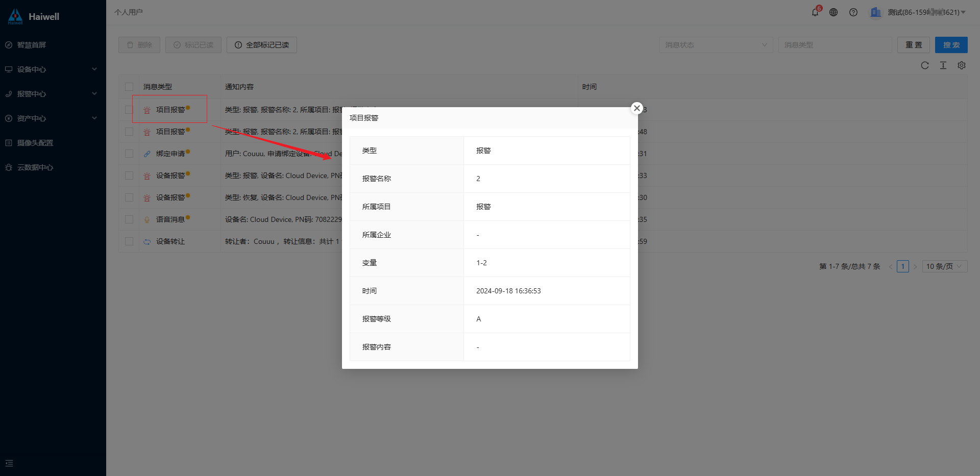Viewport: 980px width, 476px height.
Task: Go to previous page arrow
Action: click(891, 266)
